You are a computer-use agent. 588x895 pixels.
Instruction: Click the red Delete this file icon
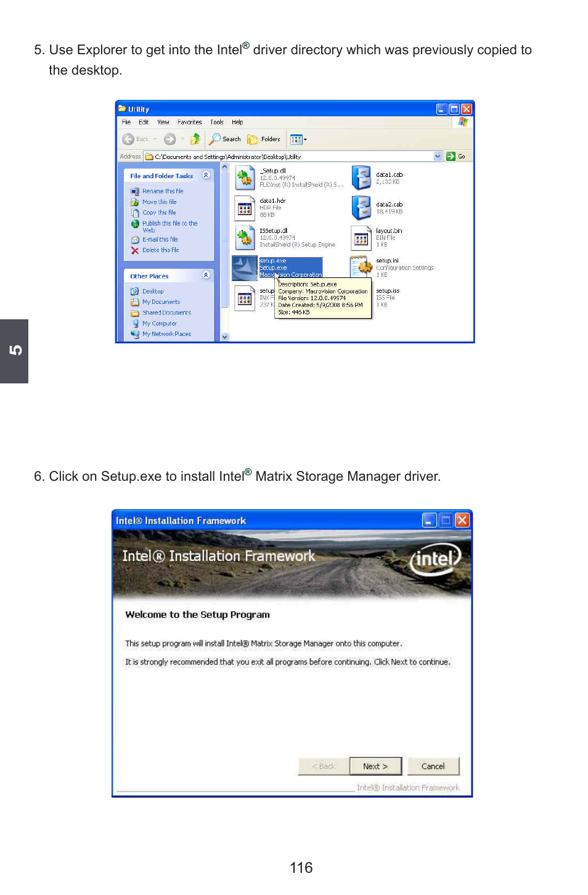135,250
